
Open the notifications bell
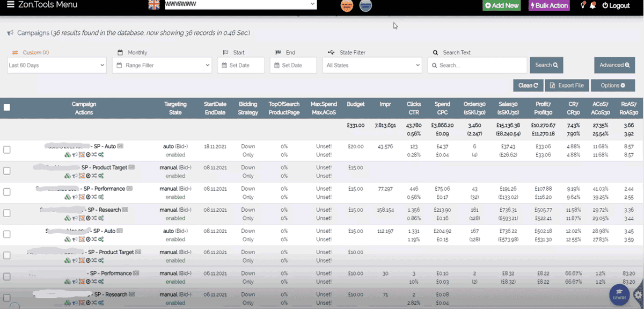(x=592, y=5)
